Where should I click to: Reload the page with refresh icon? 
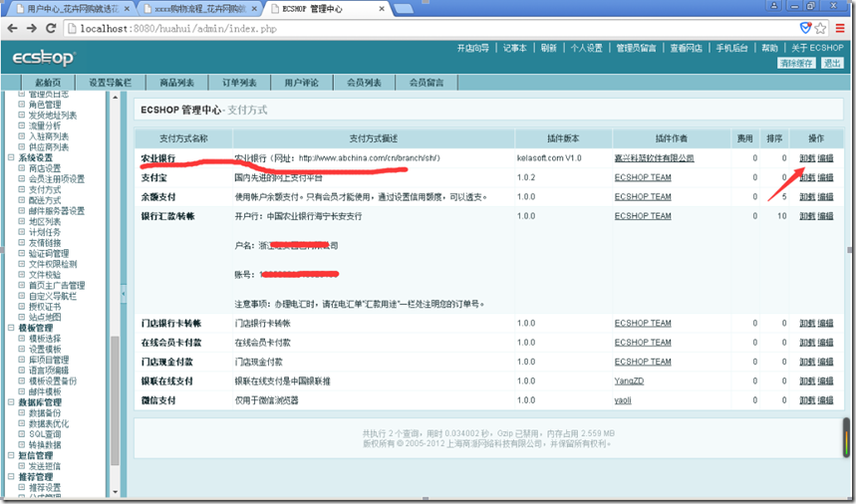[x=51, y=28]
